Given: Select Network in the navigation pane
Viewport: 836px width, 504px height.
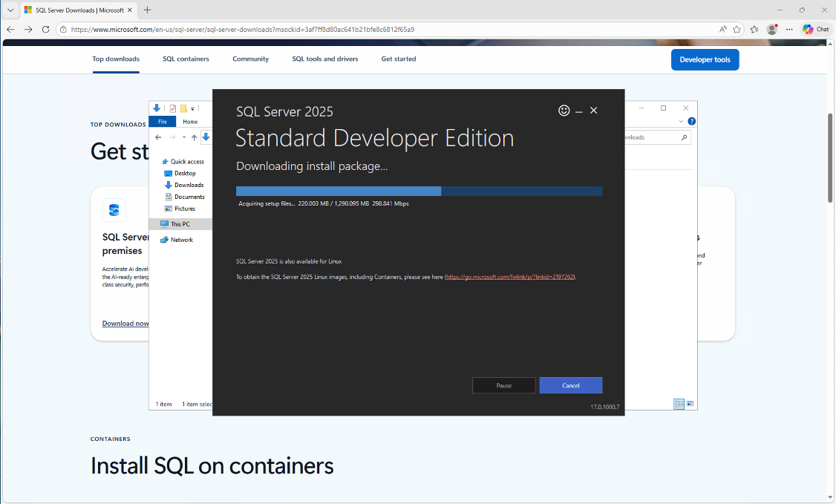Looking at the screenshot, I should coord(177,240).
